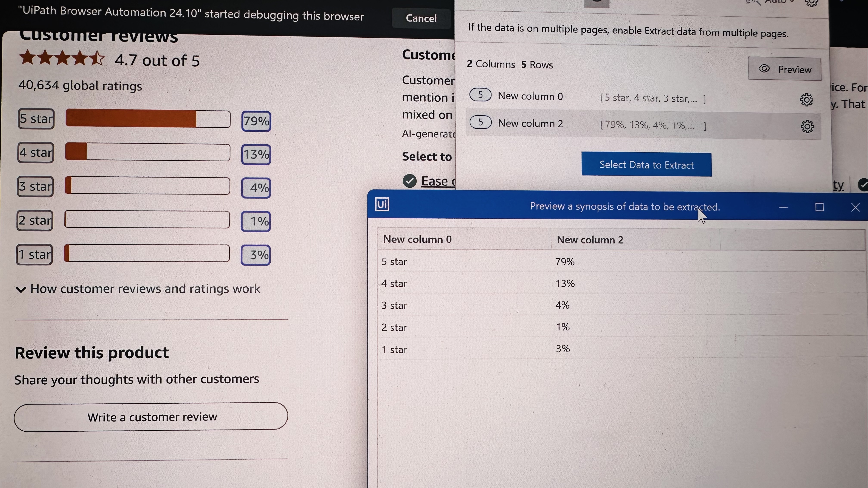The image size is (868, 488).
Task: Click the 1 star rating link
Action: tap(35, 254)
